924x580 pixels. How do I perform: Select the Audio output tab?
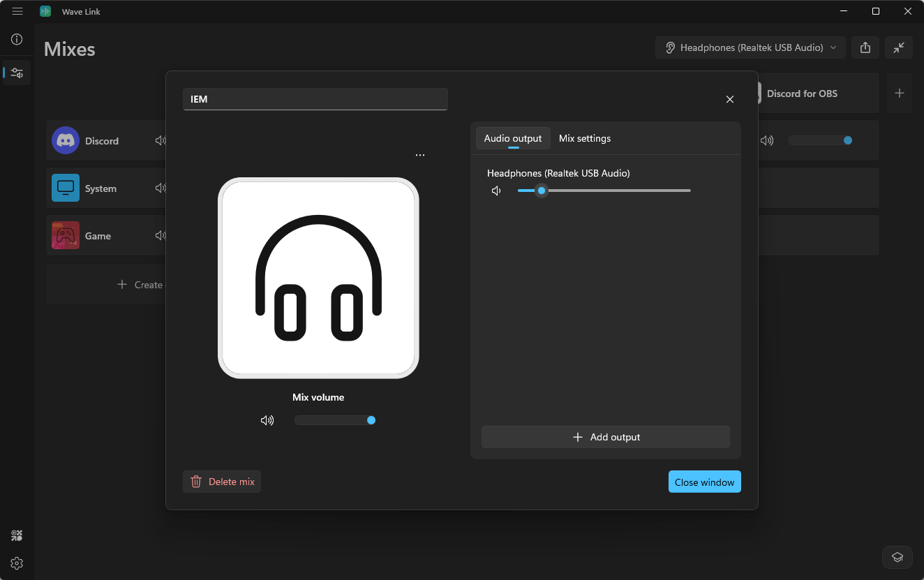tap(513, 138)
